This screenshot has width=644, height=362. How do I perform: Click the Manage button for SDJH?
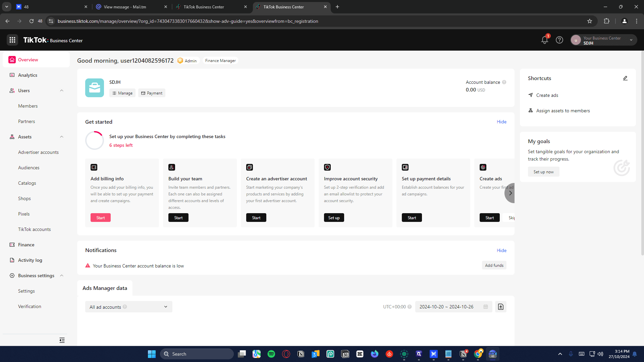coord(122,93)
